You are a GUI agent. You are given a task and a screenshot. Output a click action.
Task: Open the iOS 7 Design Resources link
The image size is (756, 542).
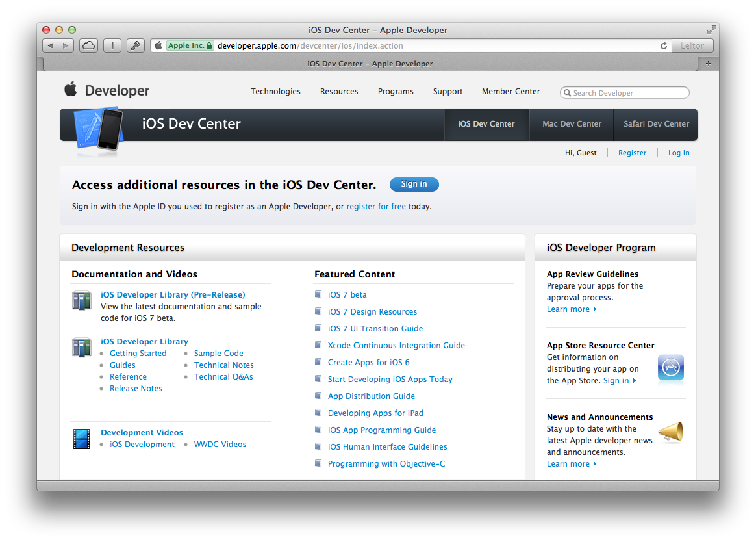click(x=372, y=312)
